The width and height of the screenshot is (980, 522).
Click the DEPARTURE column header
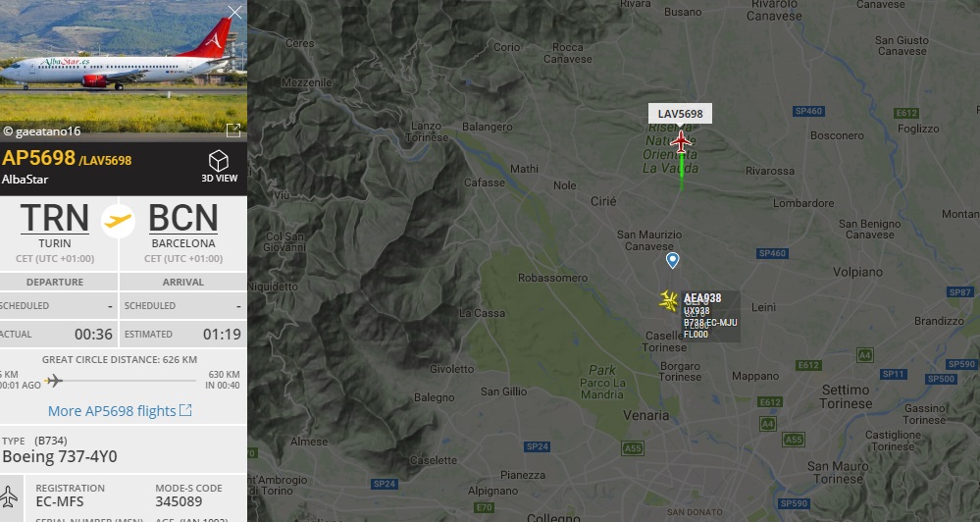point(55,282)
